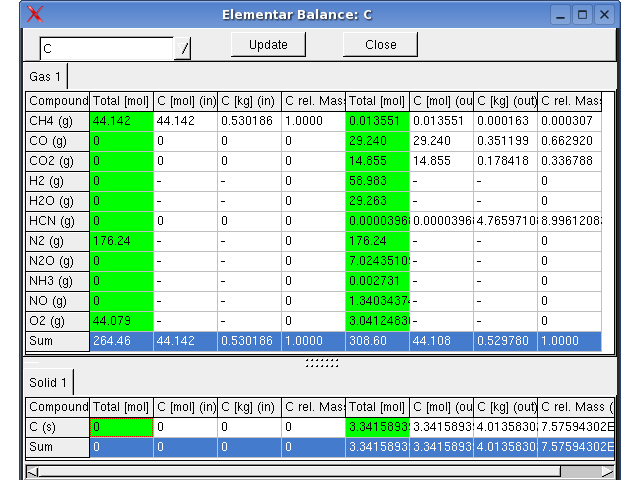This screenshot has width=640, height=480.
Task: Focus the element input field containing C
Action: 106,48
